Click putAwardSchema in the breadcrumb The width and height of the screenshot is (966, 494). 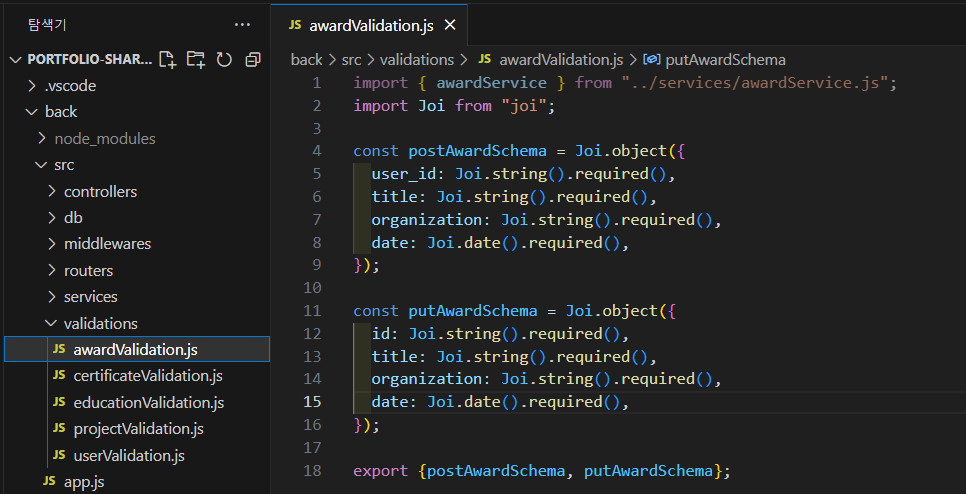click(725, 60)
